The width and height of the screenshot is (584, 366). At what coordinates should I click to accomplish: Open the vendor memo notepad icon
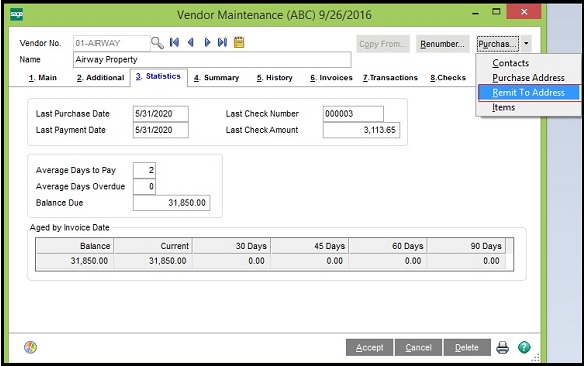click(239, 42)
